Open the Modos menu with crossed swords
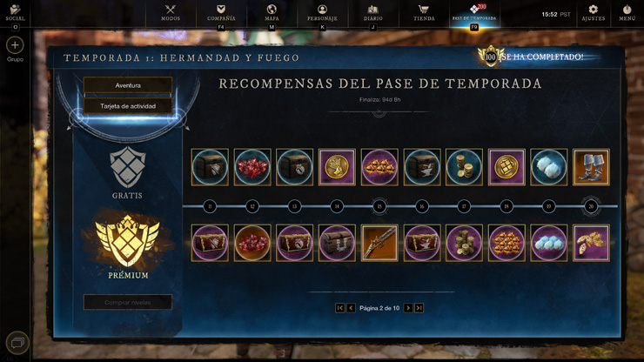Image resolution: width=644 pixels, height=362 pixels. 170,13
